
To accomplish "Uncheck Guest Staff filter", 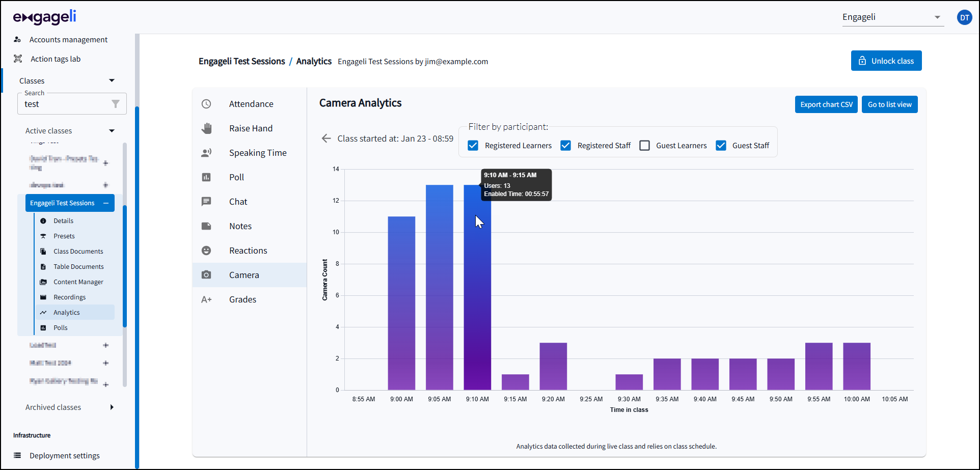I will [721, 146].
